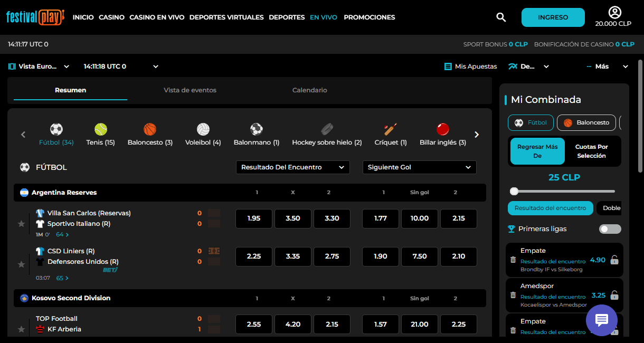This screenshot has height=343, width=644.
Task: Collapse Argentina Reserves league header
Action: [x=250, y=193]
